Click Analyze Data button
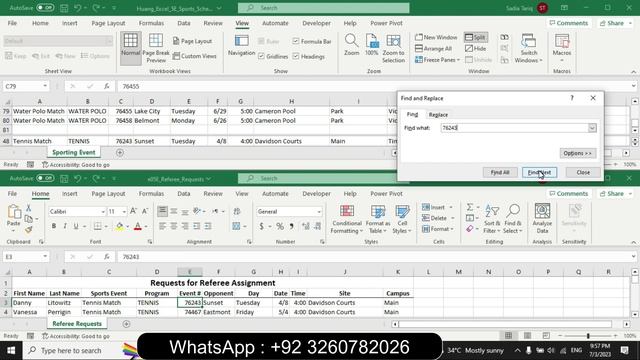The height and width of the screenshot is (360, 640). tap(542, 218)
